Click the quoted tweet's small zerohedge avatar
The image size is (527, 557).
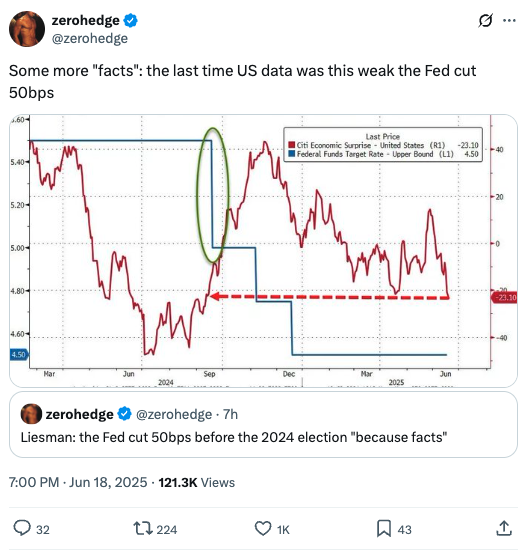31,414
